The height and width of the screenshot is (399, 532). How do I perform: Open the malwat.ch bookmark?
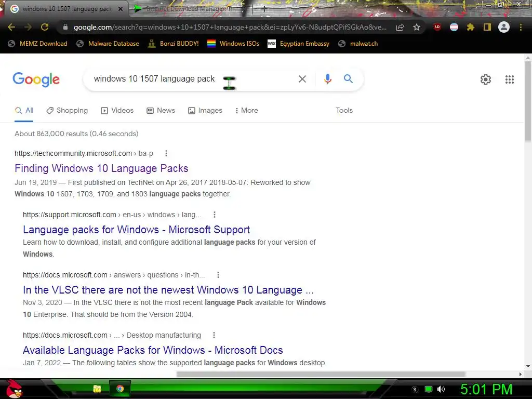358,44
